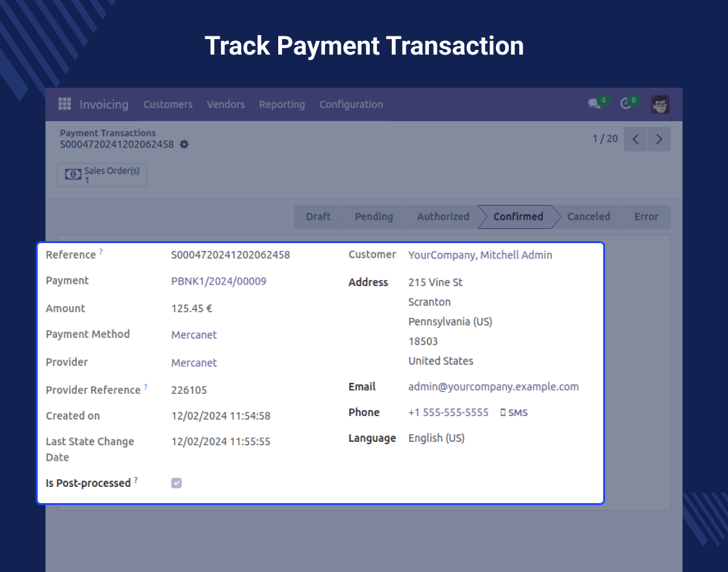Go to the previous record arrow

tap(635, 139)
